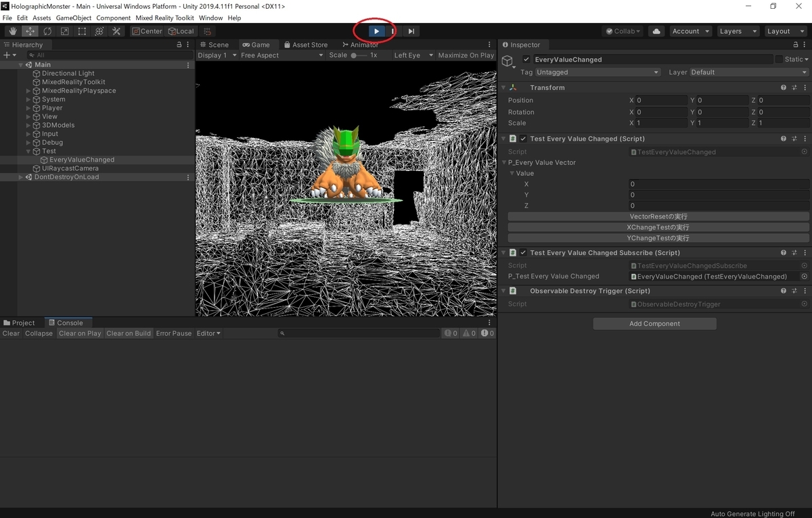Open the Console panel options menu
The width and height of the screenshot is (812, 518).
(490, 323)
